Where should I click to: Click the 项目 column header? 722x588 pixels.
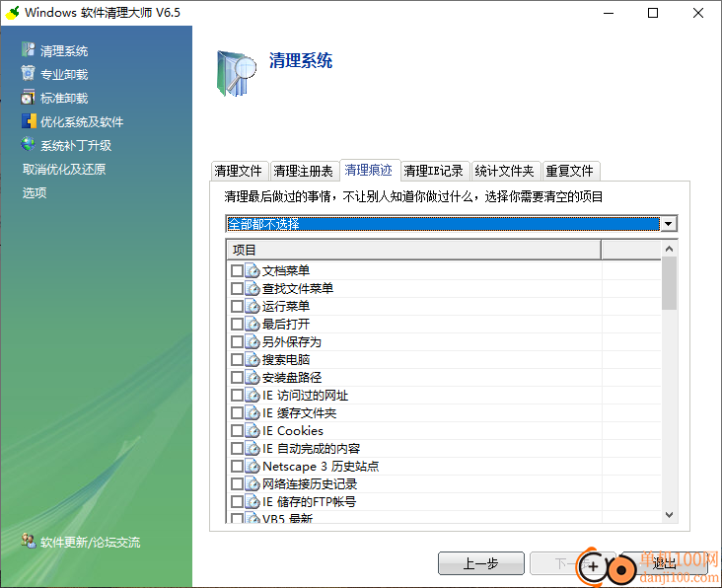click(414, 250)
